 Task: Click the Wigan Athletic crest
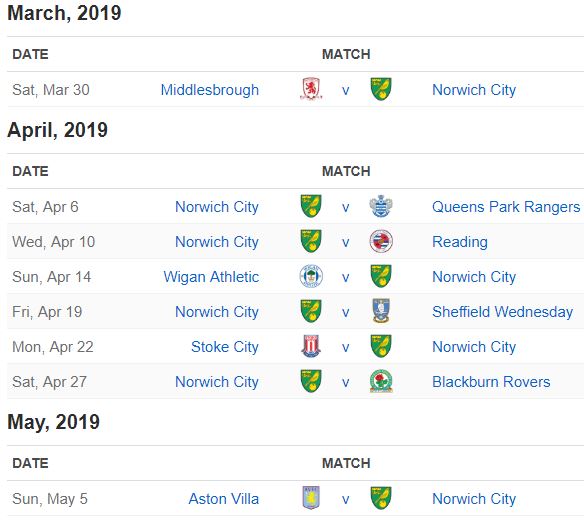(311, 276)
